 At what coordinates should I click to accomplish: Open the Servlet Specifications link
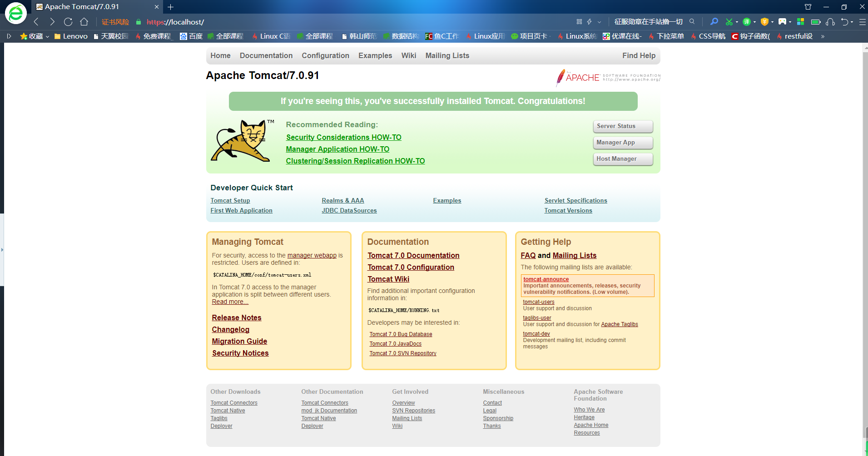[x=575, y=200]
